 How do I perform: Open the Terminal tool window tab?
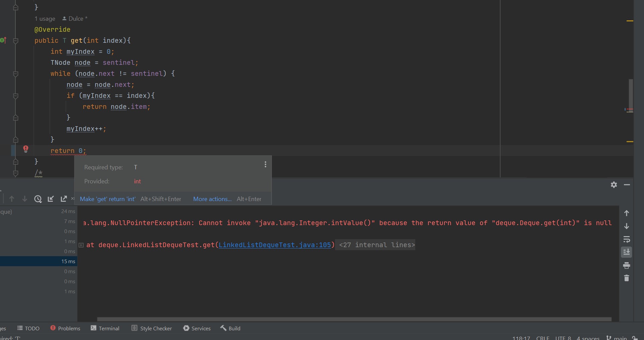[105, 328]
